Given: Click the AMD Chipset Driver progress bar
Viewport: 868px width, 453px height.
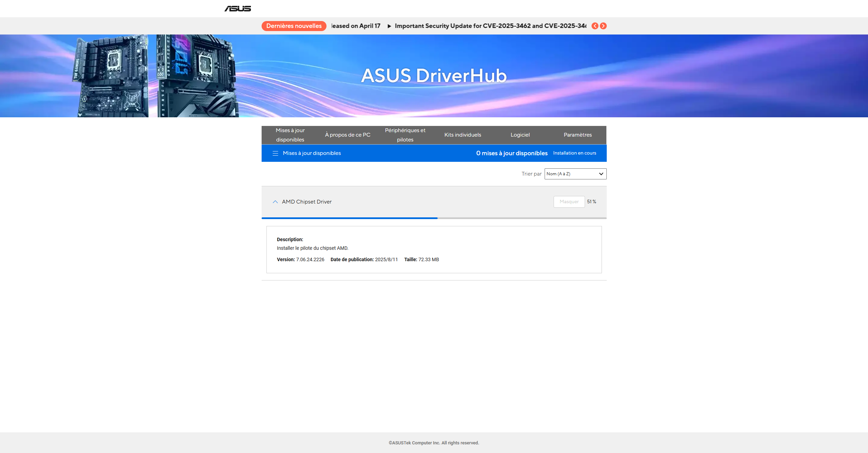Looking at the screenshot, I should coord(434,218).
